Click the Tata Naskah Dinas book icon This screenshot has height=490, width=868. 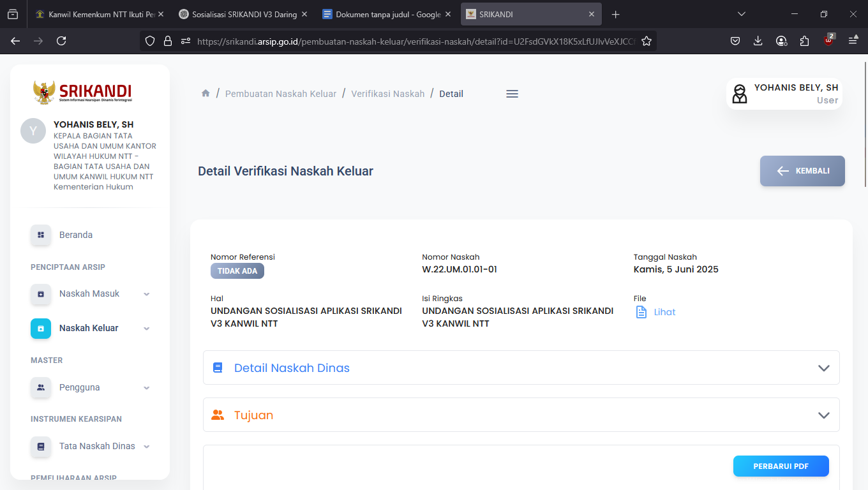(x=41, y=447)
